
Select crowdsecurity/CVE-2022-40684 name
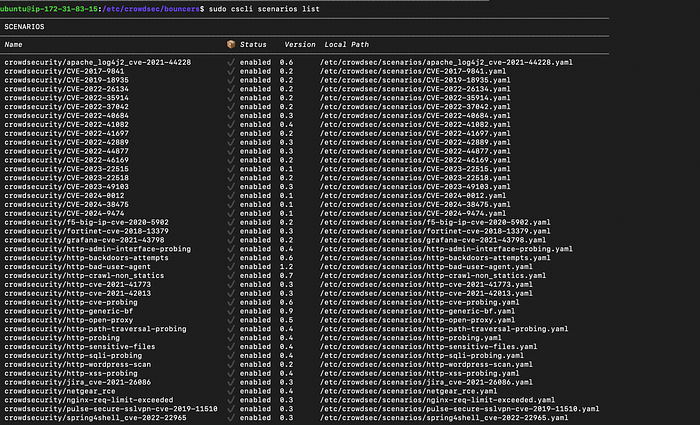pos(67,116)
